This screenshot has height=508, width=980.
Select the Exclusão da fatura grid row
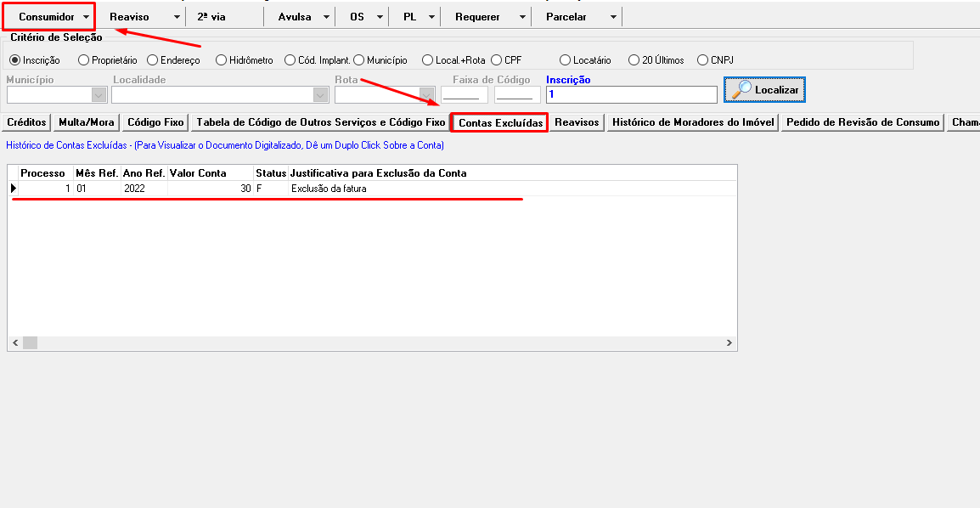pyautogui.click(x=340, y=189)
